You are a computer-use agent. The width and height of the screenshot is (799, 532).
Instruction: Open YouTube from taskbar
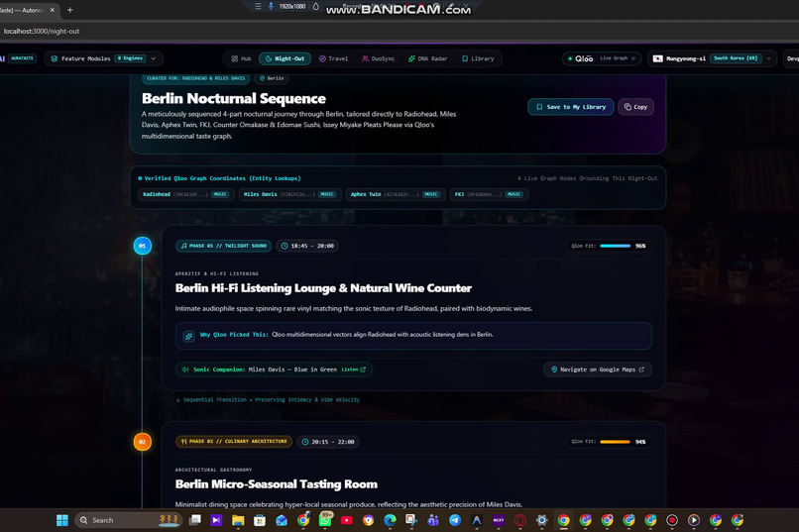pyautogui.click(x=347, y=520)
